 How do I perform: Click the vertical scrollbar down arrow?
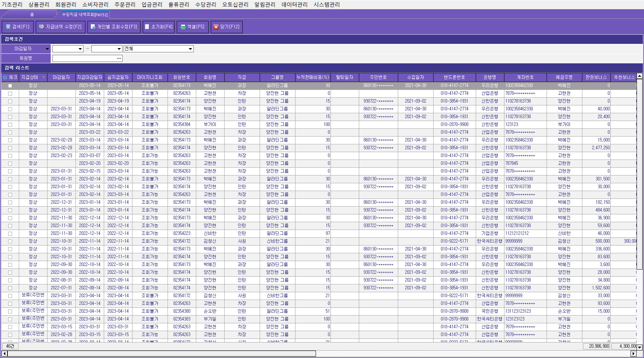pos(639,347)
